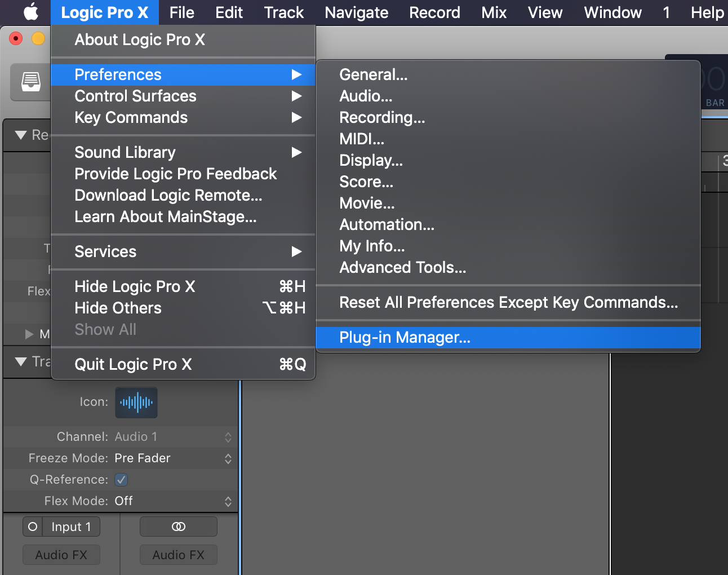
Task: Open Recording… preferences
Action: pyautogui.click(x=508, y=118)
